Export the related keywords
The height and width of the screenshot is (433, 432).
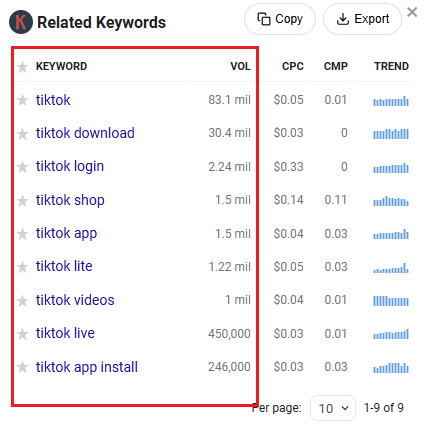point(362,19)
